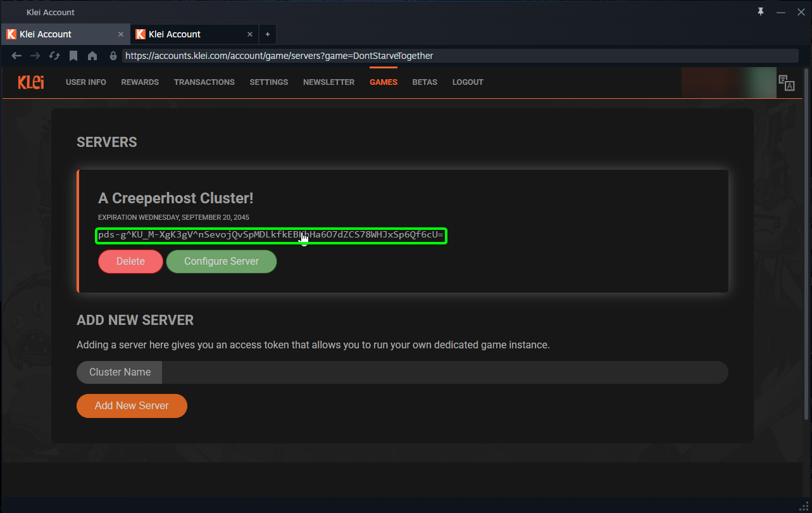Switch to the second Klei Account tab
812x513 pixels.
tap(190, 34)
